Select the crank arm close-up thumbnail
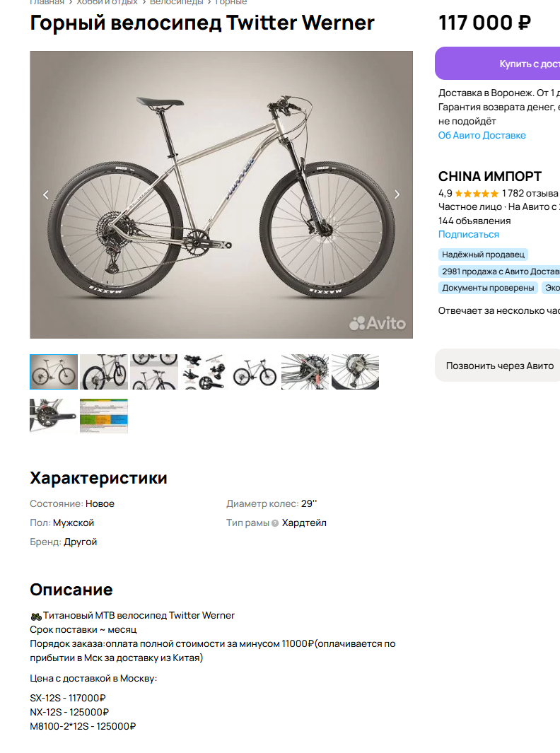Screen dimensions: 560x753 pyautogui.click(x=54, y=416)
